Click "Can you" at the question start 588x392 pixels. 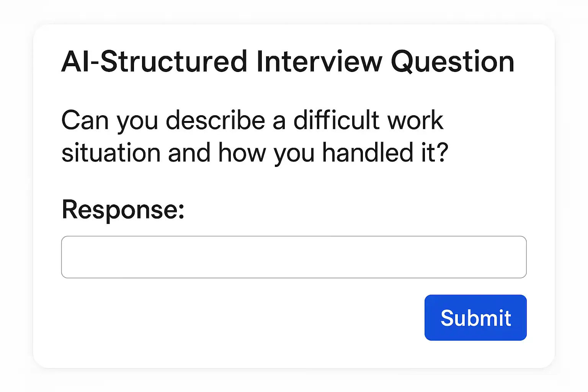point(110,120)
